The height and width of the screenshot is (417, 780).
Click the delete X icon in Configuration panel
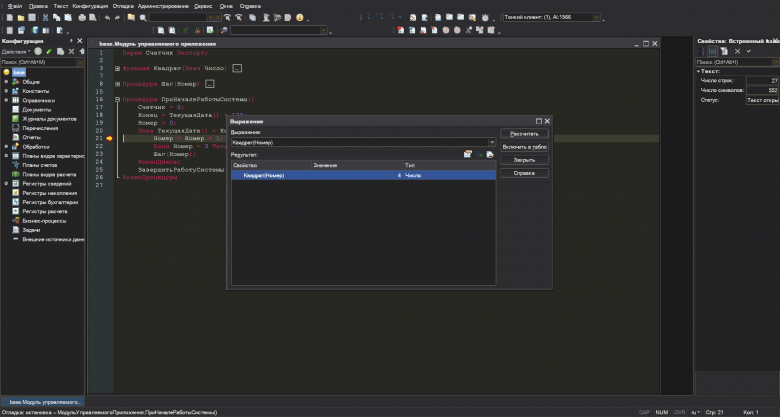pos(71,51)
